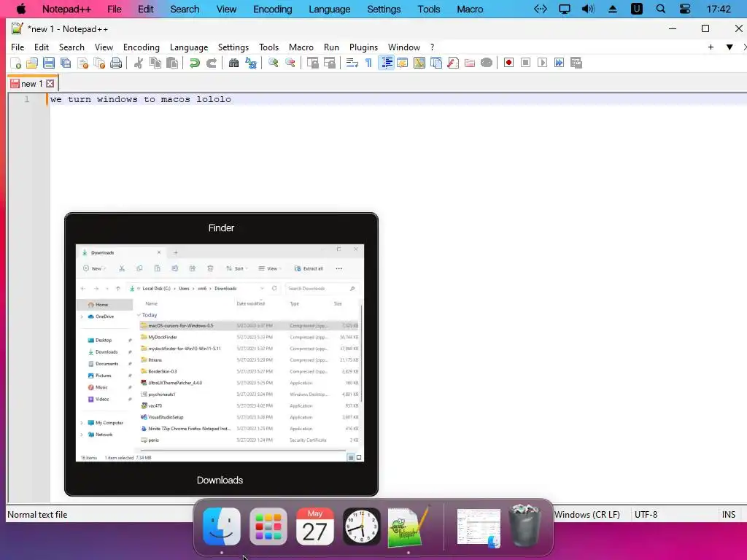Create a new document with toolbar New icon
The image size is (747, 560).
click(16, 63)
